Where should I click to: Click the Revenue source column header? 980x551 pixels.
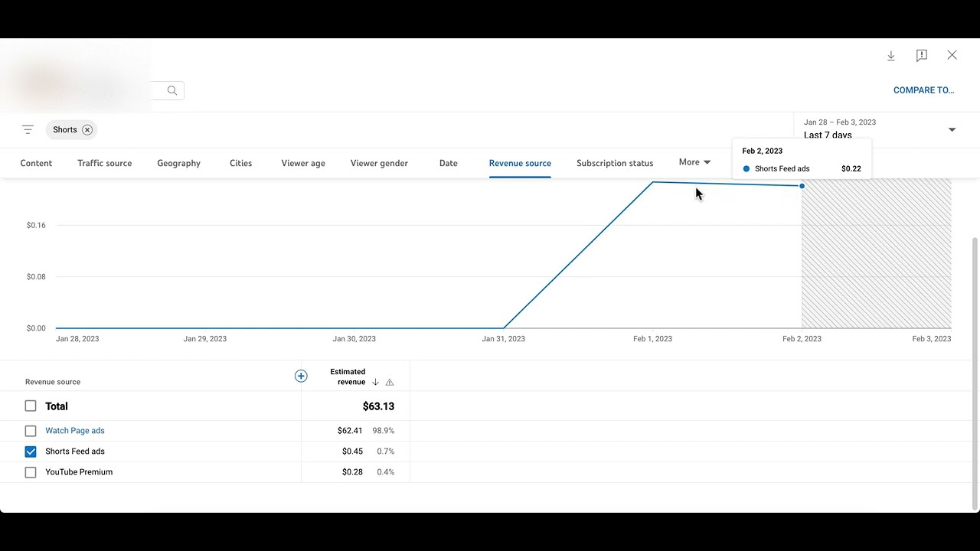(53, 382)
